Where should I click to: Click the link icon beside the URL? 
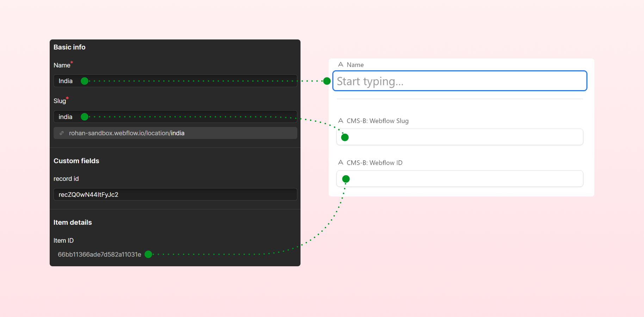point(62,133)
